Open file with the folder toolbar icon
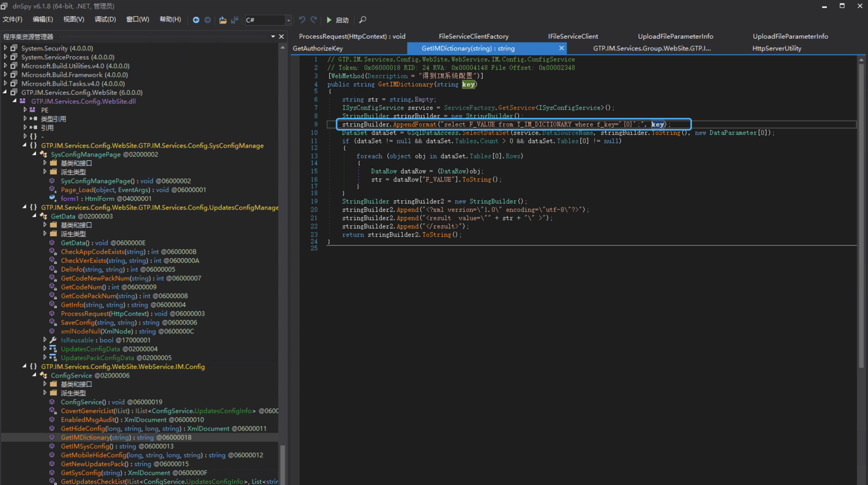Viewport: 868px width, 485px height. coord(223,20)
